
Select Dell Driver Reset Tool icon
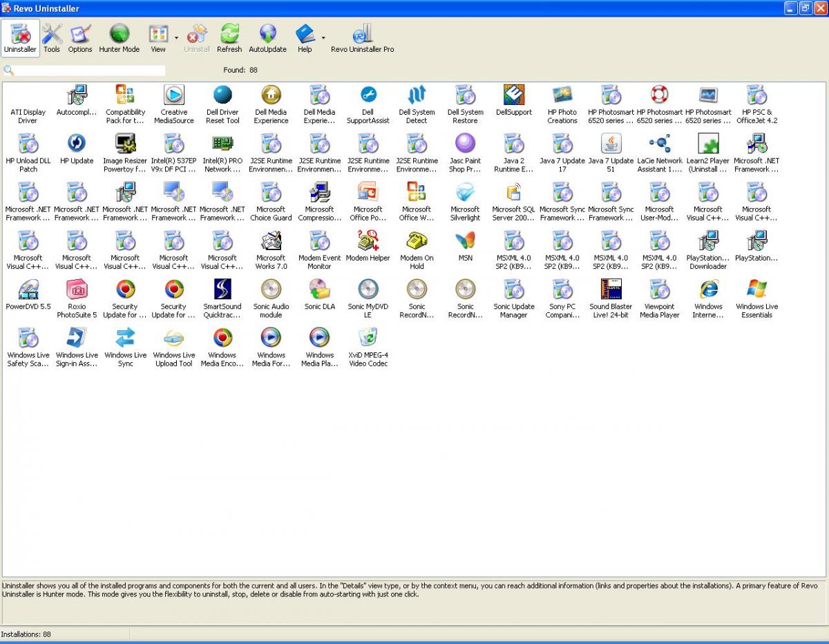click(222, 95)
